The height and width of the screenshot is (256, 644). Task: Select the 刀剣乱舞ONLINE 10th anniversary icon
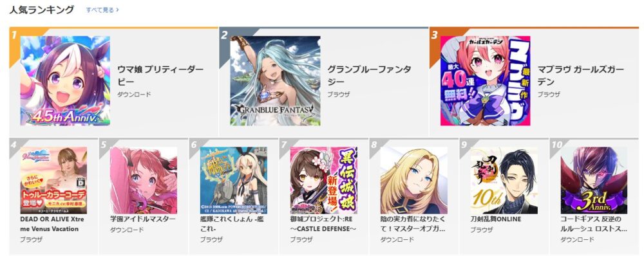click(x=504, y=180)
